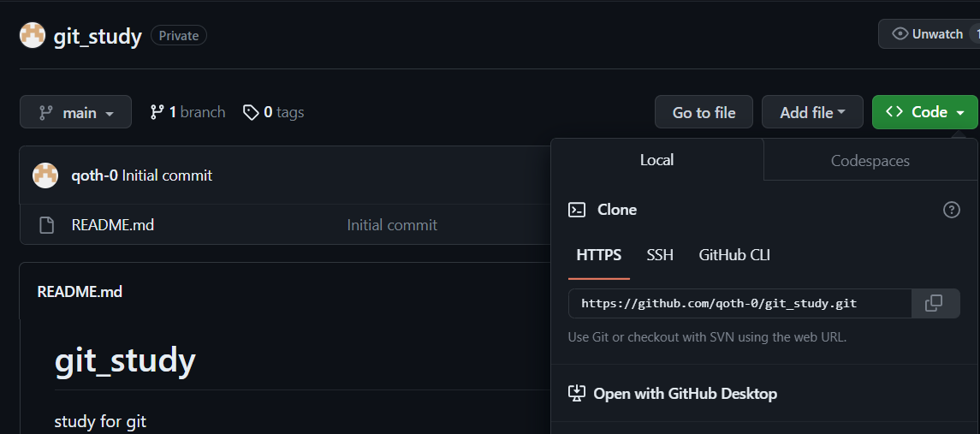Copy the clone URL with the copy icon
This screenshot has height=434, width=980.
935,304
